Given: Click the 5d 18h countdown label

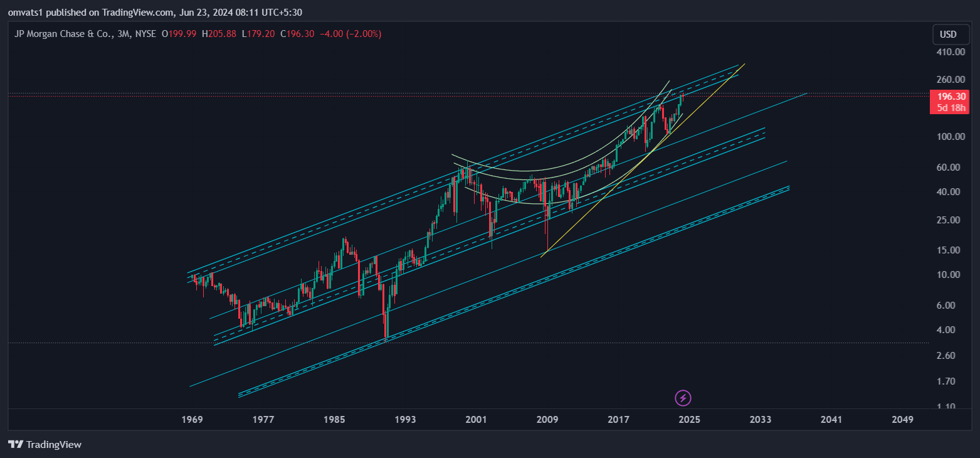Looking at the screenshot, I should [951, 108].
